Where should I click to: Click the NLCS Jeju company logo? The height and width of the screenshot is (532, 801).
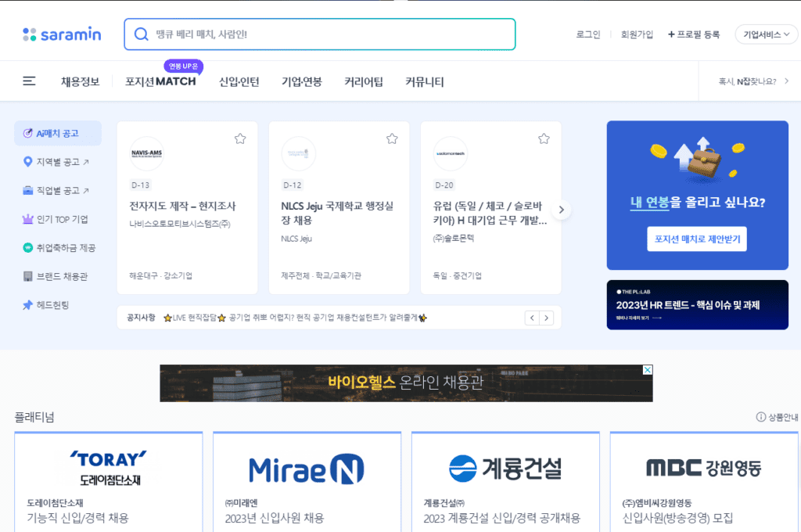(298, 153)
